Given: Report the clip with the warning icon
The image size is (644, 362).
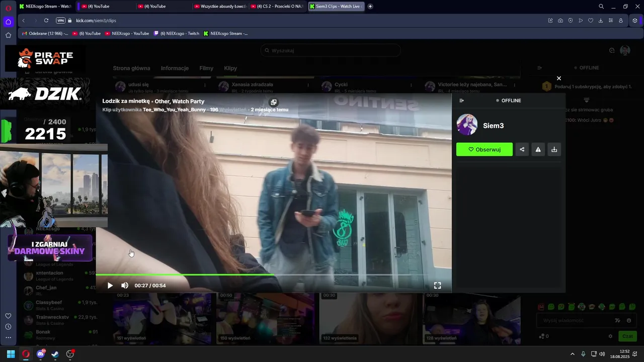Looking at the screenshot, I should (x=538, y=149).
